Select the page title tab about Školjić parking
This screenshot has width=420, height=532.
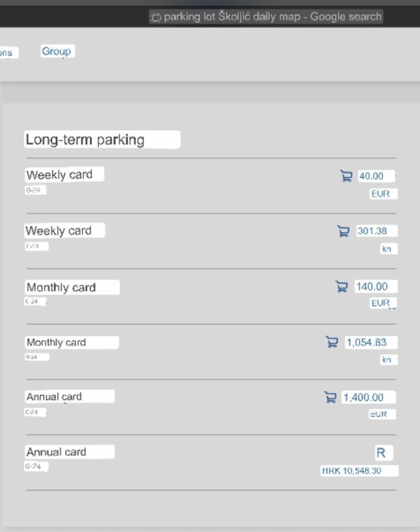click(x=266, y=17)
